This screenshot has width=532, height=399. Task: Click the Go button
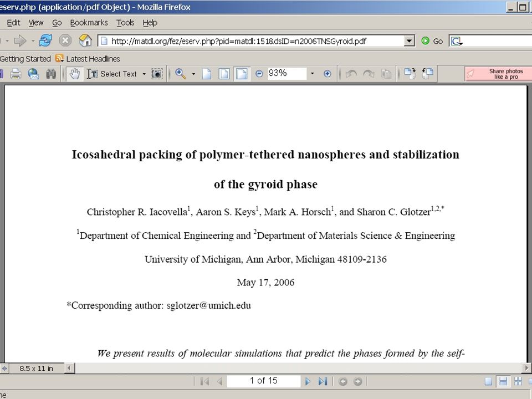(x=432, y=41)
